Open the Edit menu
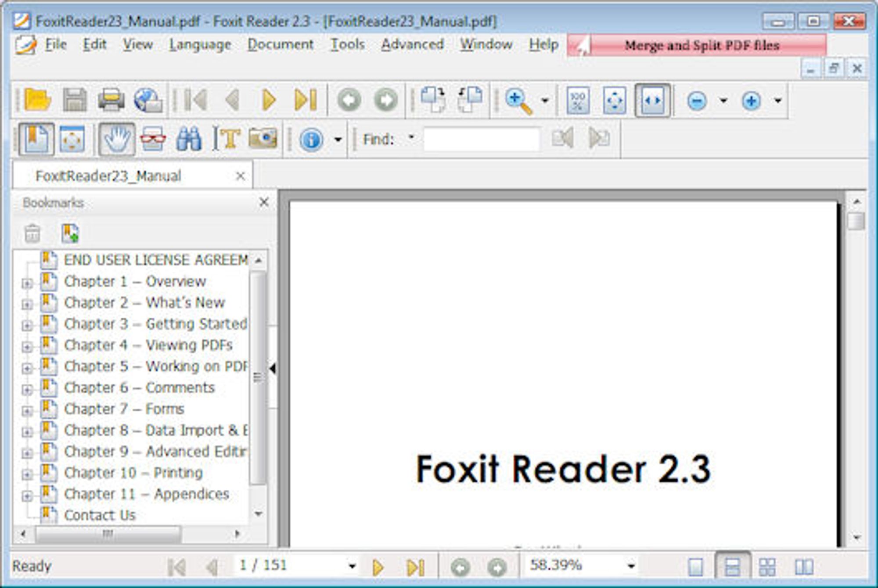This screenshot has width=878, height=588. pyautogui.click(x=94, y=44)
